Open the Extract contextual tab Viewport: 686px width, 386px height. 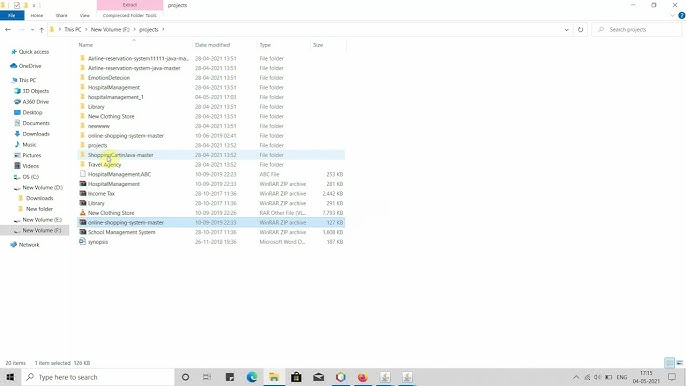(x=130, y=5)
